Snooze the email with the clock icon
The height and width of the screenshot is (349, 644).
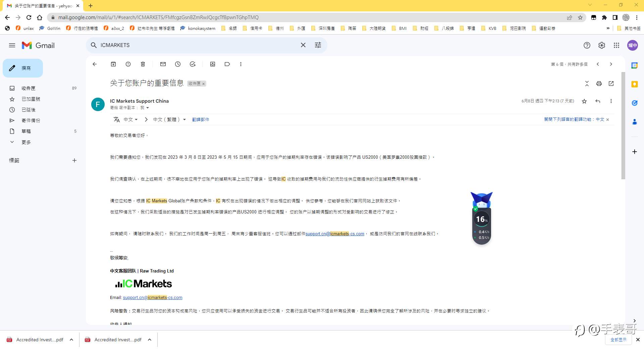(178, 64)
